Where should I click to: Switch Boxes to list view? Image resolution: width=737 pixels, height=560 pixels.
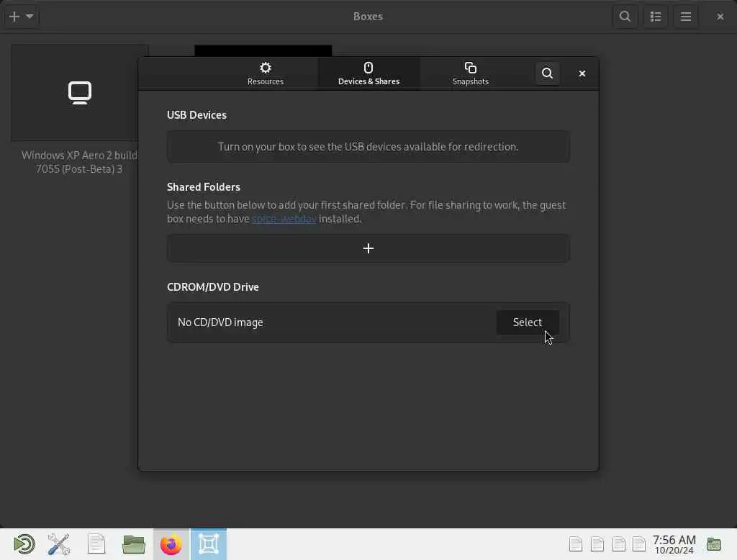(x=656, y=17)
